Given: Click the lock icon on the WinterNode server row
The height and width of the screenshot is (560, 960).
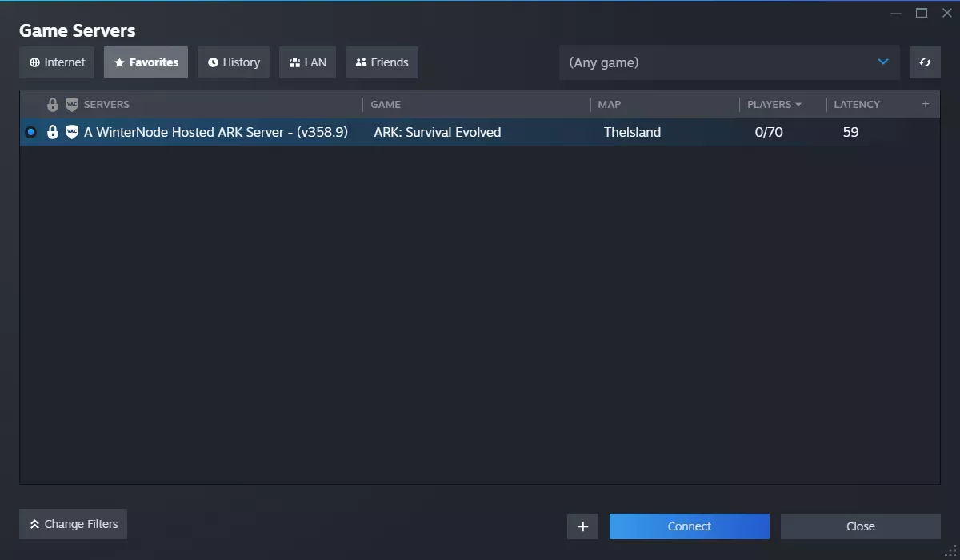Looking at the screenshot, I should (x=52, y=132).
